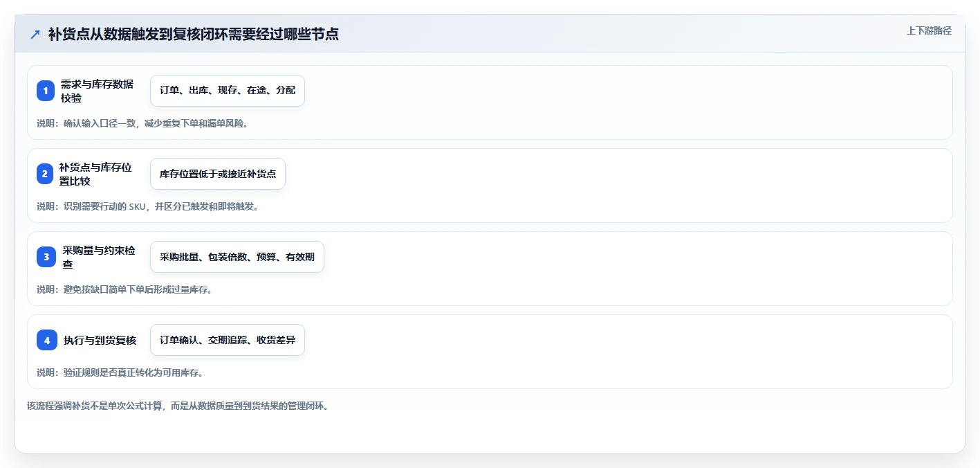
Task: Click the 补货点与库存位置比较 step title
Action: [x=95, y=174]
